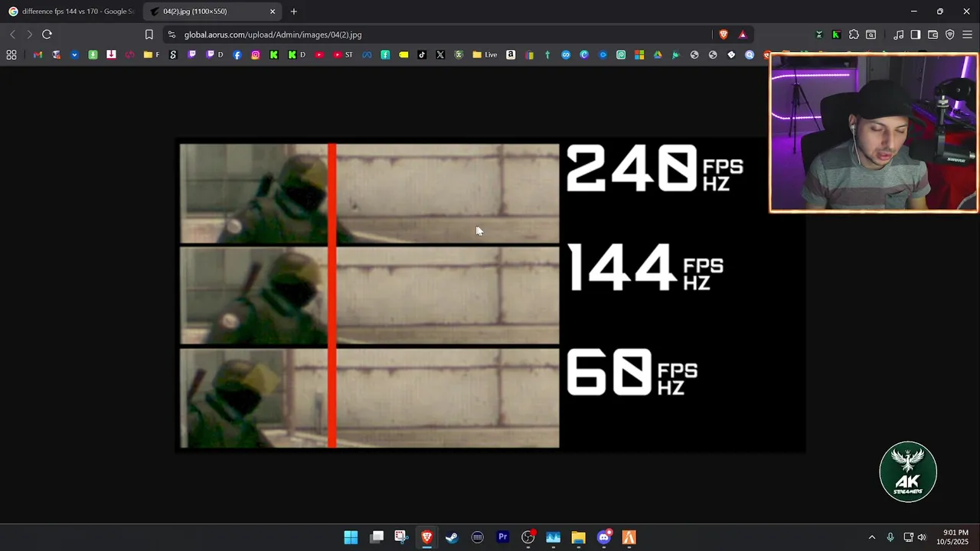Open a new browser tab
The height and width of the screenshot is (551, 980).
point(294,11)
